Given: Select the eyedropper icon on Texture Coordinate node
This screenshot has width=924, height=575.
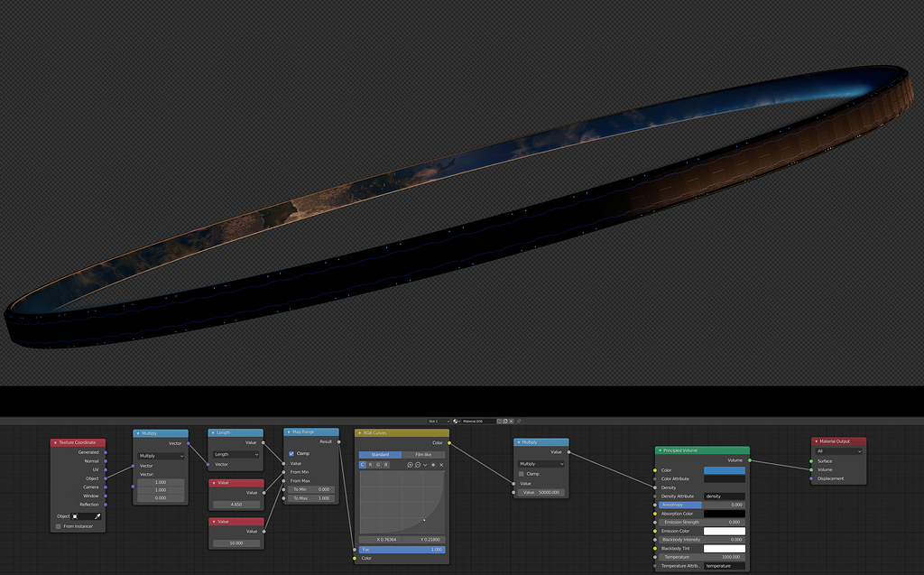Looking at the screenshot, I should 98,515.
